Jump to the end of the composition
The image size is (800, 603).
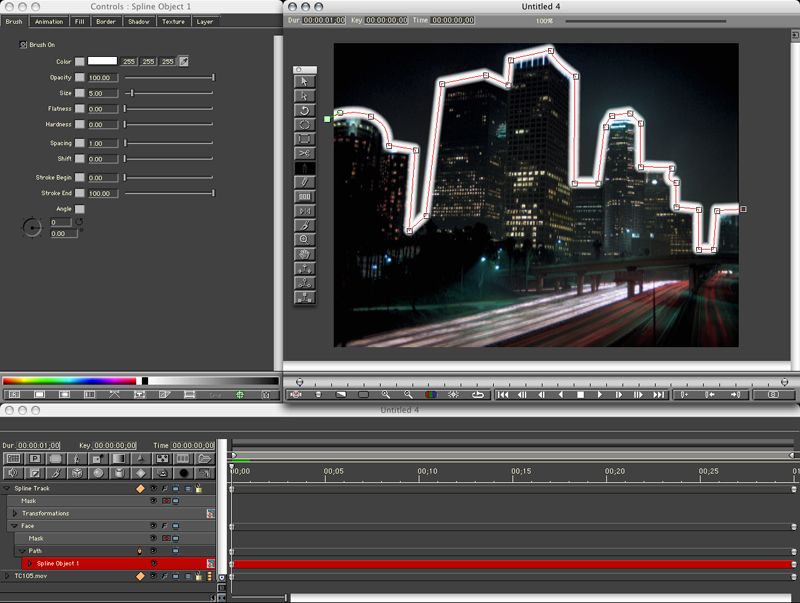[659, 394]
